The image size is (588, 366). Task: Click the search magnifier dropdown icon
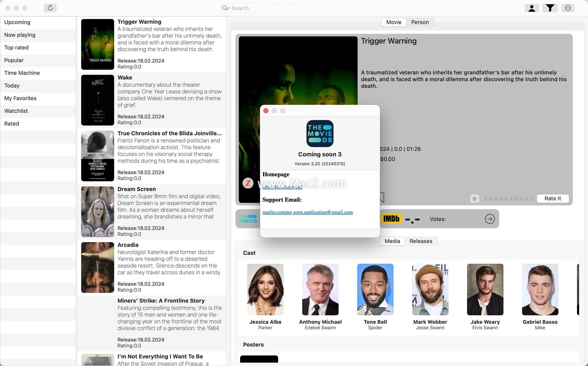coord(226,8)
